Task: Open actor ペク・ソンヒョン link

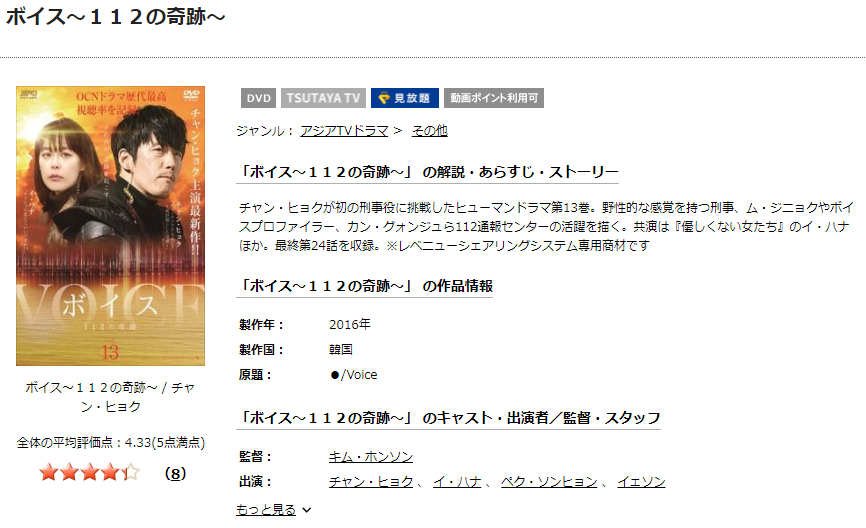Action: point(549,482)
